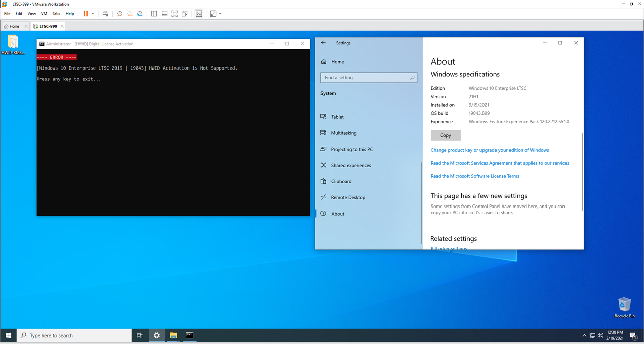The width and height of the screenshot is (644, 344).
Task: Open Multitasking settings in sidebar
Action: click(344, 133)
